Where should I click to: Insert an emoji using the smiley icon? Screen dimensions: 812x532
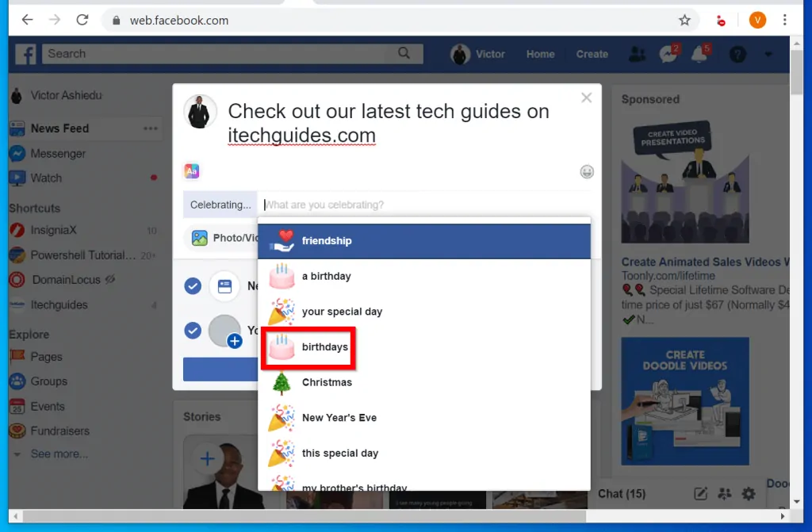587,171
